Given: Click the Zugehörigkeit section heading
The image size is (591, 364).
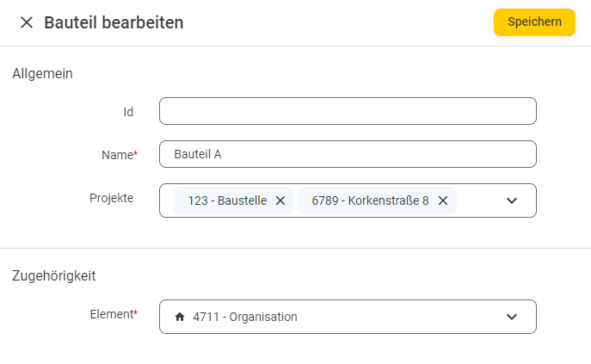Looking at the screenshot, I should (x=54, y=275).
